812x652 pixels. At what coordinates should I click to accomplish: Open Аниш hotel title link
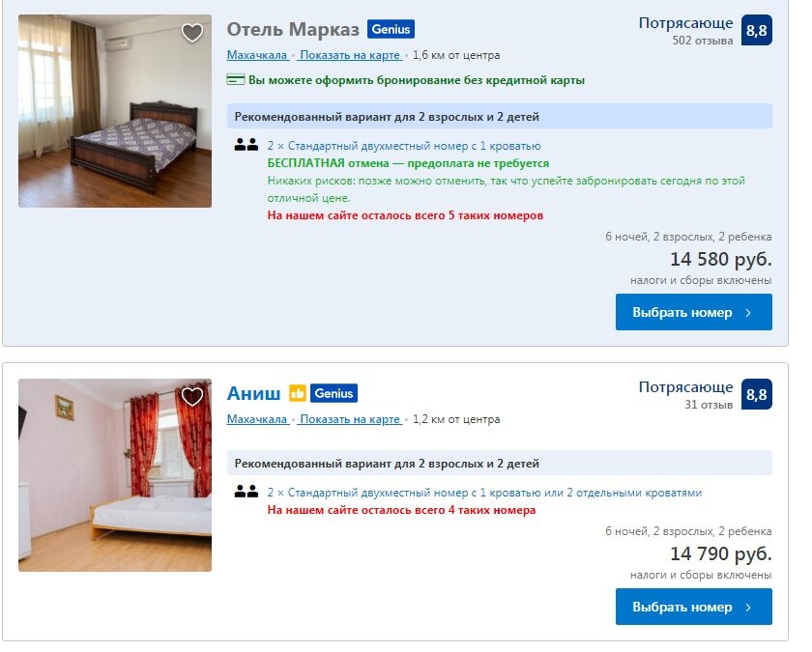(253, 394)
